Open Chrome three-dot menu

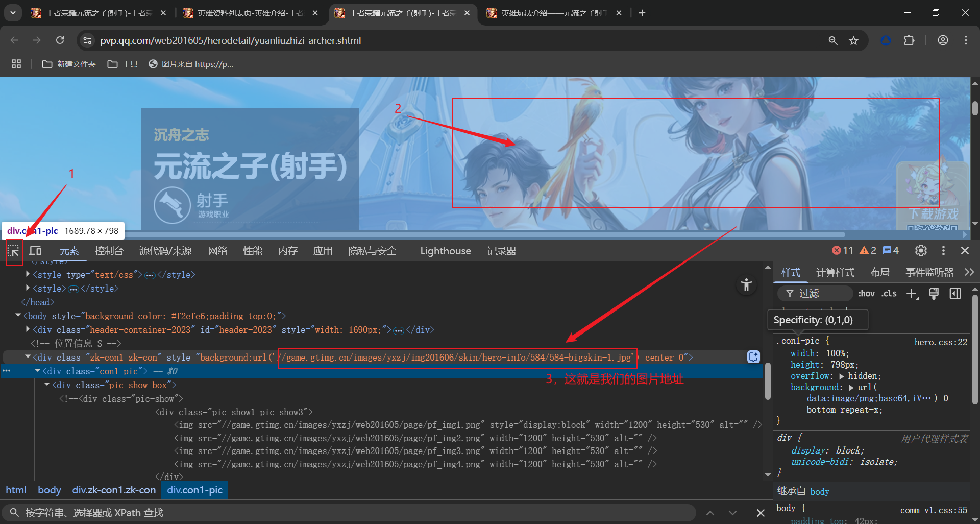pyautogui.click(x=966, y=40)
